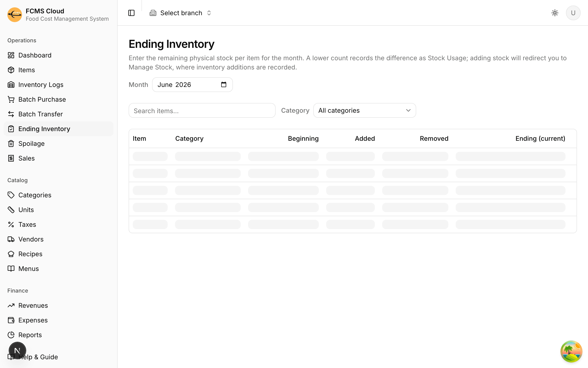Navigate to Batch Transfer

click(x=59, y=114)
